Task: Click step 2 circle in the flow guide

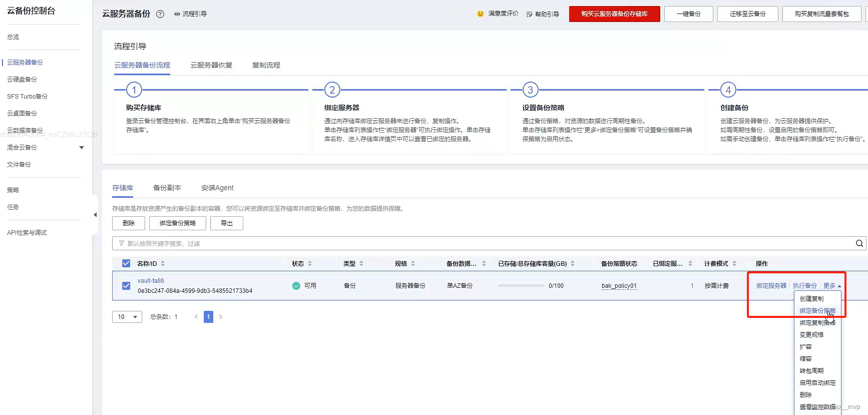Action: [332, 90]
